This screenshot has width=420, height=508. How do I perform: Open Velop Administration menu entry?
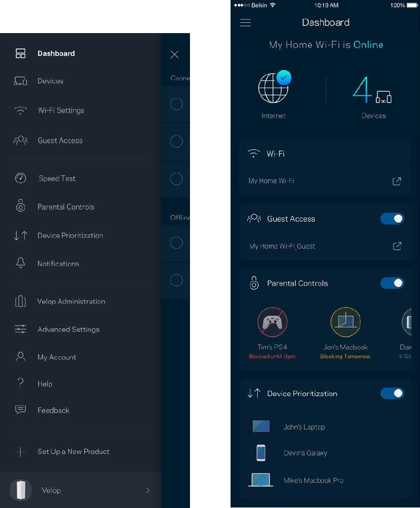tap(72, 301)
